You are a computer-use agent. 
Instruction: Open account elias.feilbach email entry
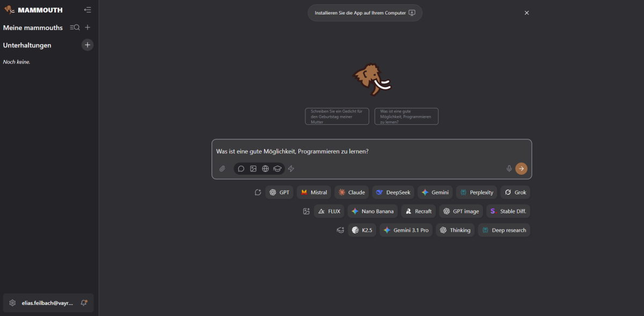tap(47, 303)
